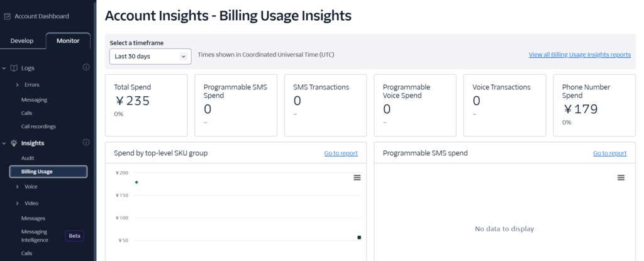Screen dimensions: 644x261
Task: Click the Logs info icon
Action: 86,67
